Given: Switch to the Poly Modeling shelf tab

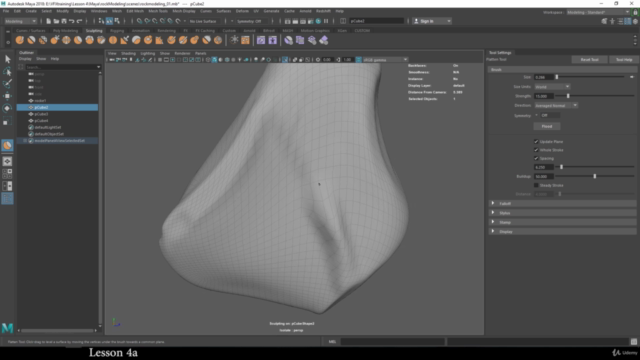Looking at the screenshot, I should coord(65,31).
